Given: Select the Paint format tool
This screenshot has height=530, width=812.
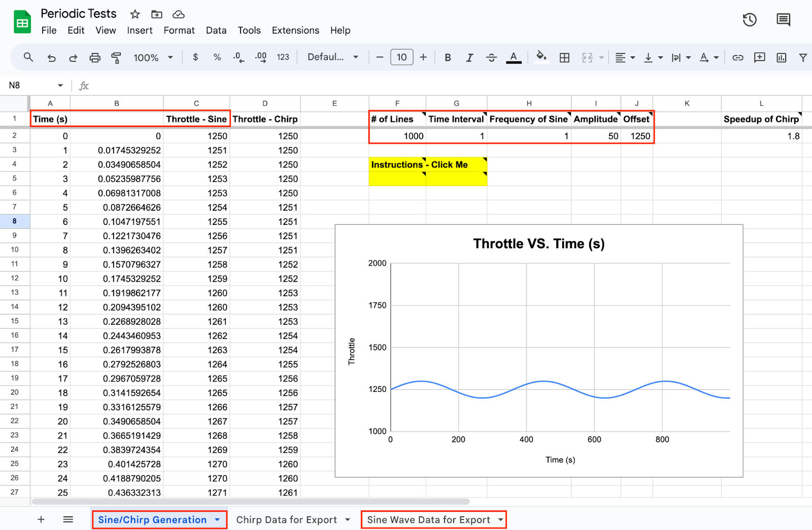Looking at the screenshot, I should point(116,58).
